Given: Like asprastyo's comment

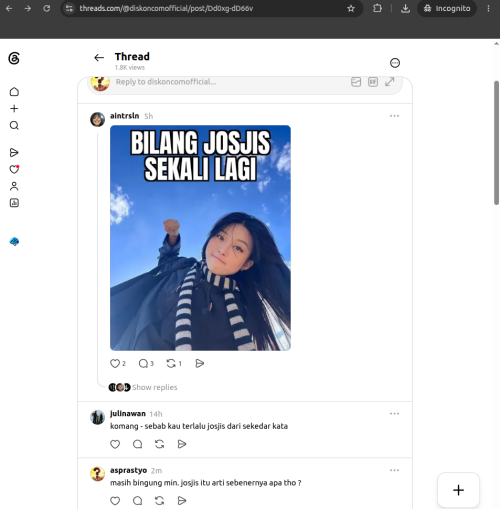Looking at the screenshot, I should point(115,501).
